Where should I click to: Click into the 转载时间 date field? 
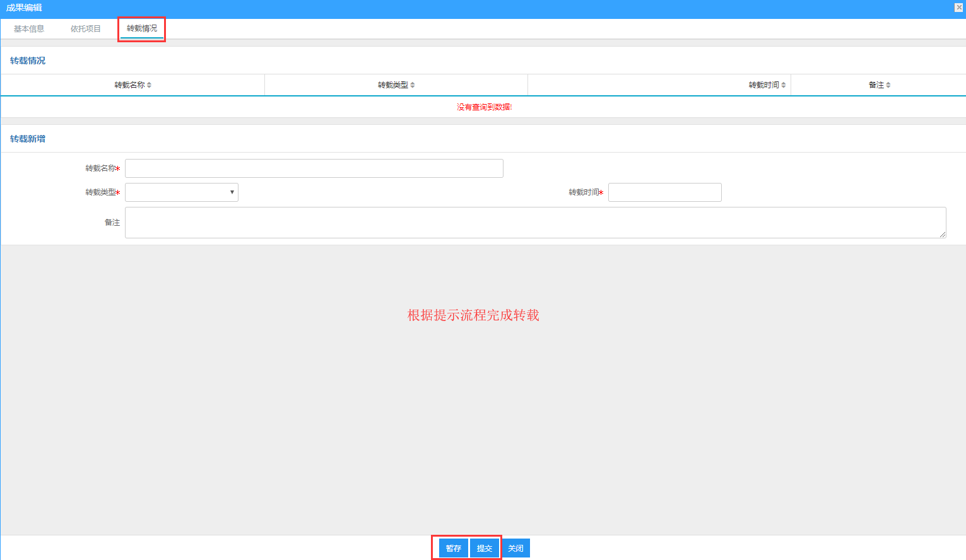(x=664, y=192)
